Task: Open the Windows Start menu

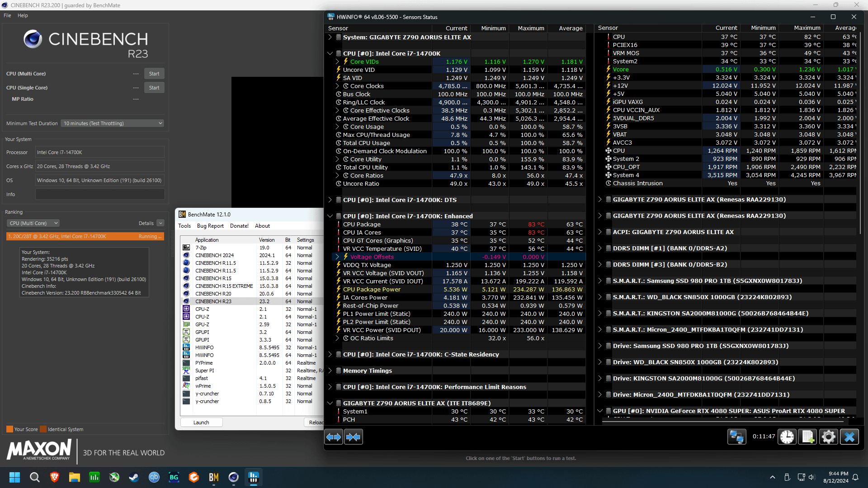Action: [x=14, y=477]
